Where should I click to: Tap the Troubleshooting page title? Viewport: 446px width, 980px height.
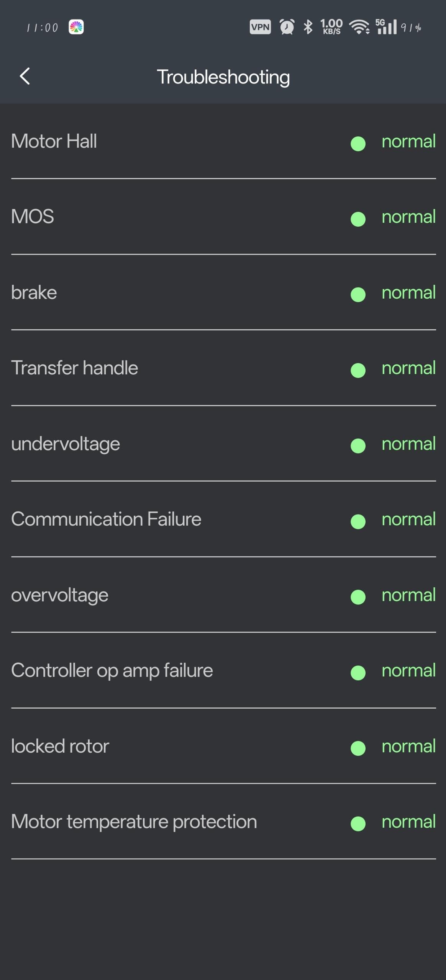pyautogui.click(x=223, y=77)
